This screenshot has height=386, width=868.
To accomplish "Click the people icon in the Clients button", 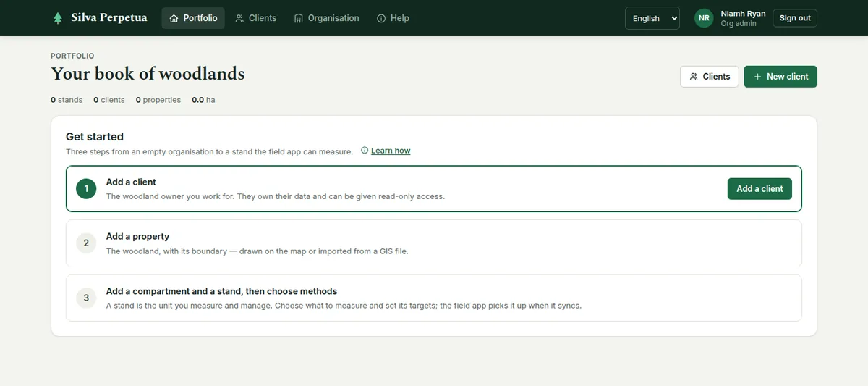I will point(694,77).
